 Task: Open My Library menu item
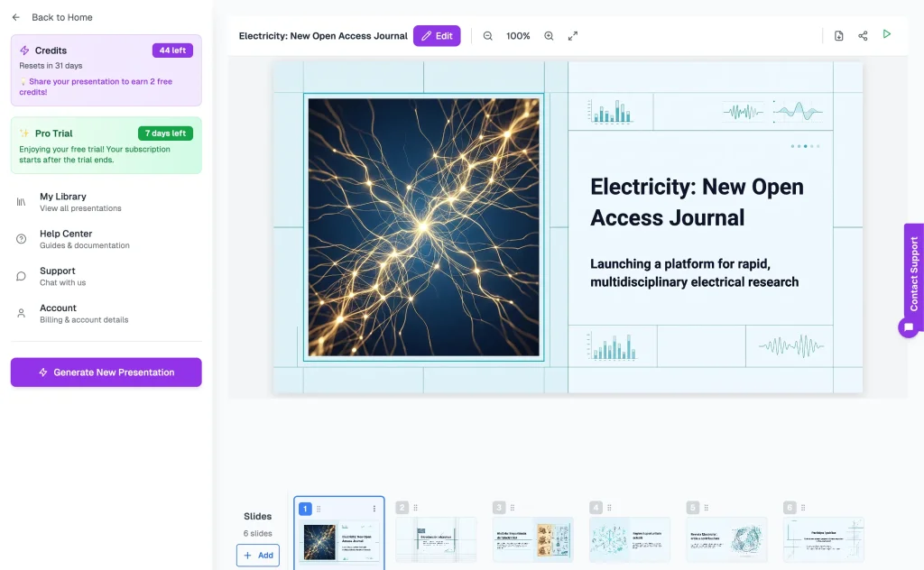106,202
